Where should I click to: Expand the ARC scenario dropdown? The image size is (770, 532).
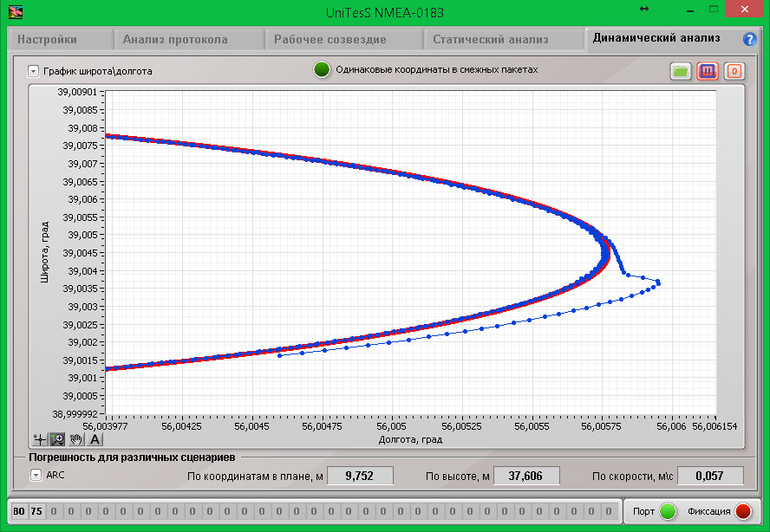36,475
